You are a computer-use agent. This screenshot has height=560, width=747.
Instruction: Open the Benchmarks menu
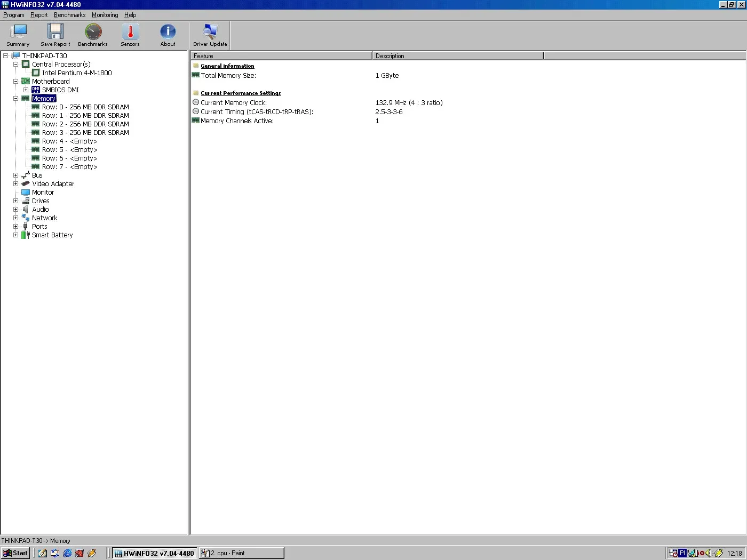tap(69, 15)
